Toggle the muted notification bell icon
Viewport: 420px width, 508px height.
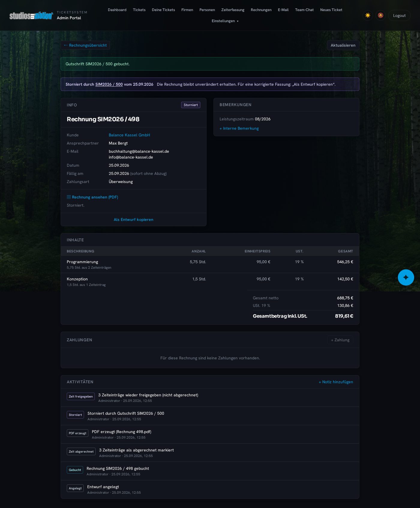[x=380, y=15]
